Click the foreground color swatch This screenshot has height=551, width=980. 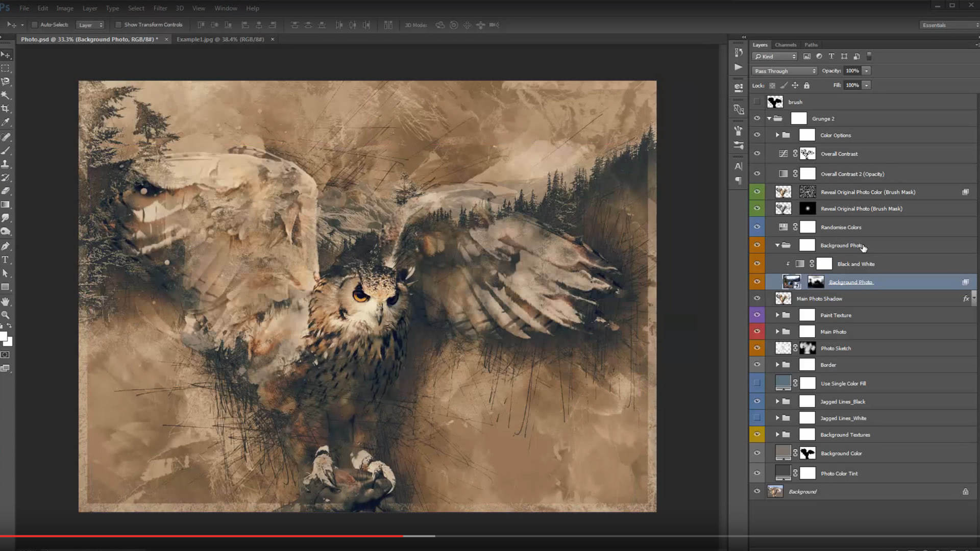coord(3,336)
